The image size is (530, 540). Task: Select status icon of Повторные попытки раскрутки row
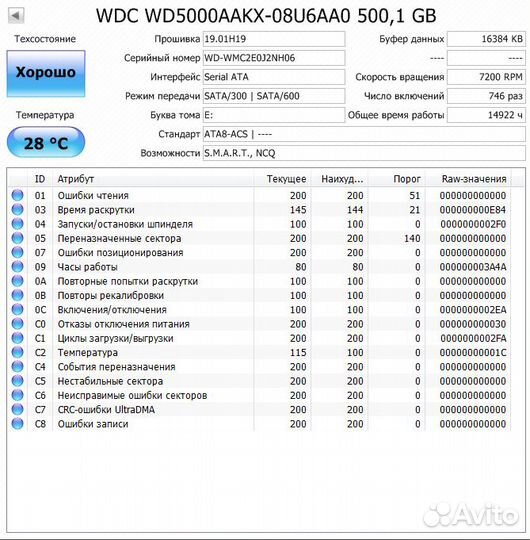pyautogui.click(x=18, y=281)
